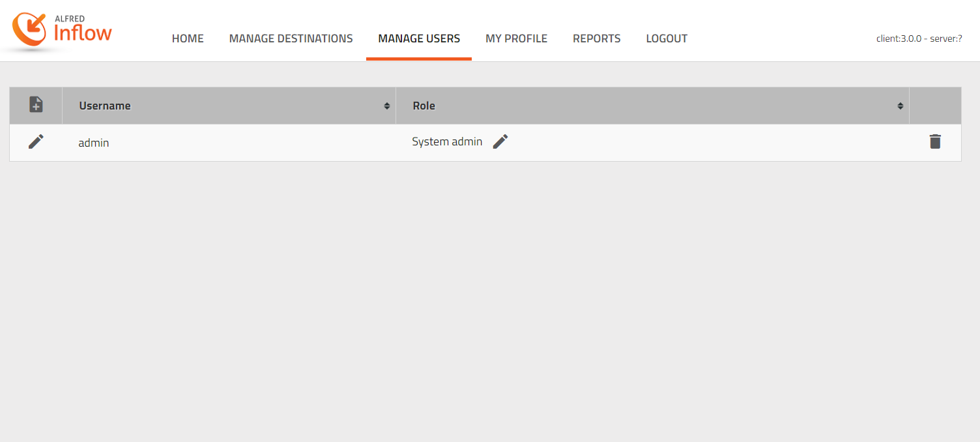Sort by Username using the sort arrows
980x442 pixels.
386,106
